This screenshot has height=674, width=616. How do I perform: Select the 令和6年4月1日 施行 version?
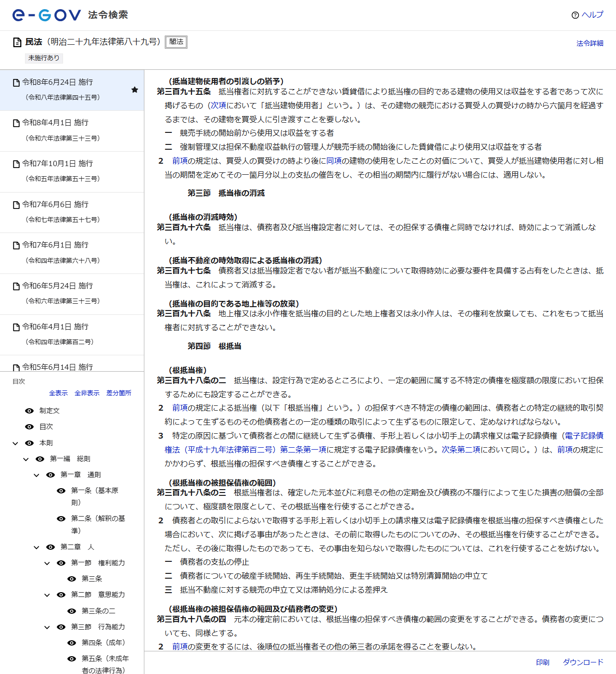pyautogui.click(x=72, y=335)
